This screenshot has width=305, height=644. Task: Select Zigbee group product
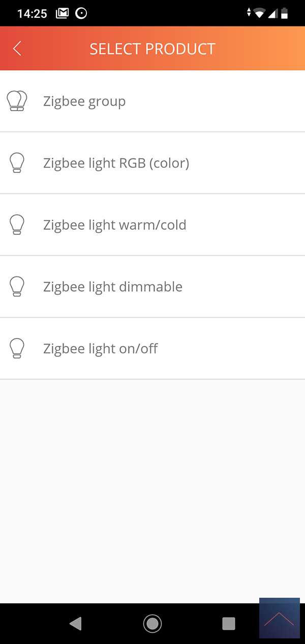pyautogui.click(x=84, y=102)
